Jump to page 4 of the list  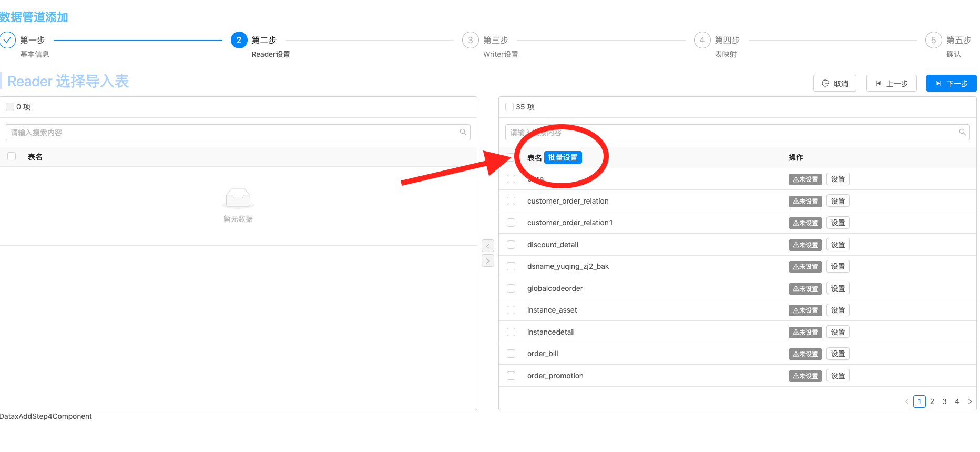tap(957, 401)
